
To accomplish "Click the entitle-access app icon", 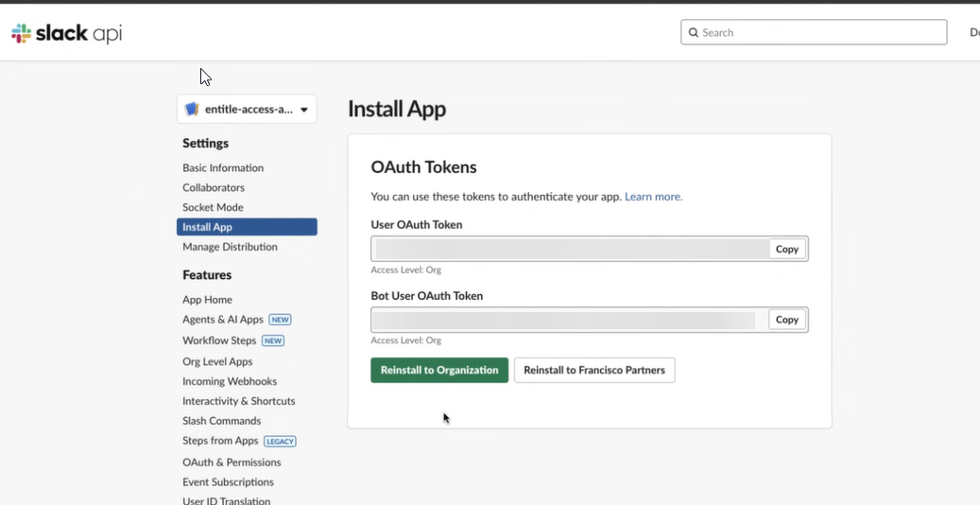I will tap(192, 110).
